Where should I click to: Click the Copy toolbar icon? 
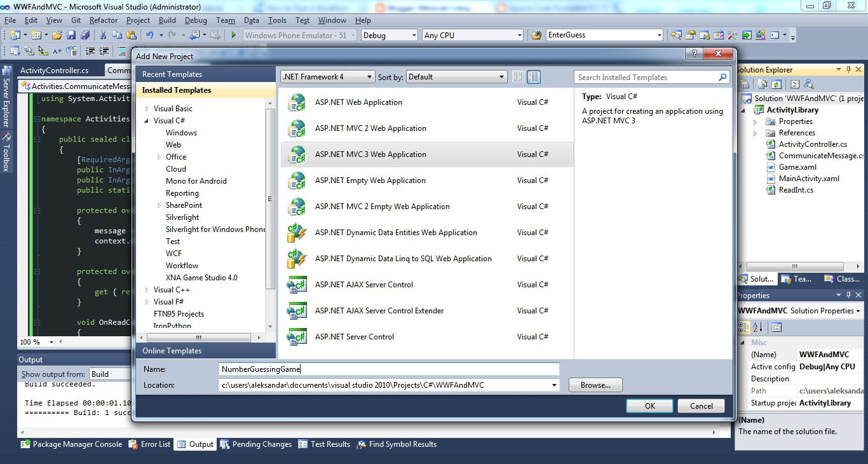(118, 35)
